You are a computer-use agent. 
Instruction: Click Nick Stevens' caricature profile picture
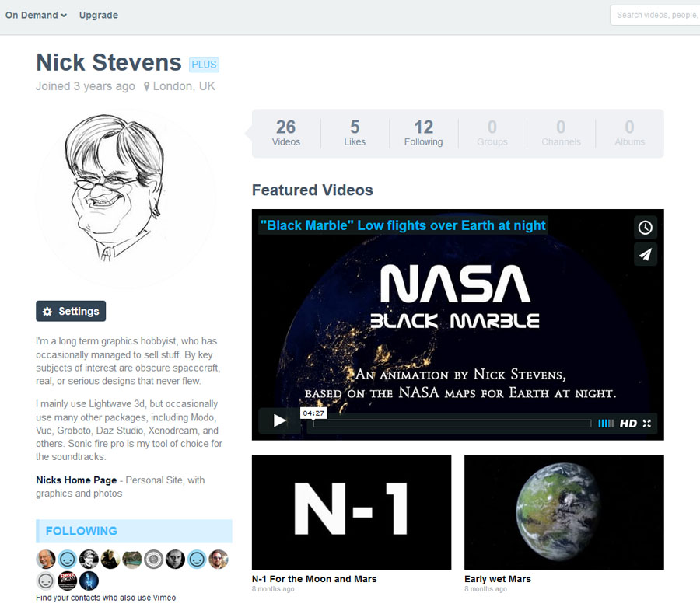[x=124, y=197]
